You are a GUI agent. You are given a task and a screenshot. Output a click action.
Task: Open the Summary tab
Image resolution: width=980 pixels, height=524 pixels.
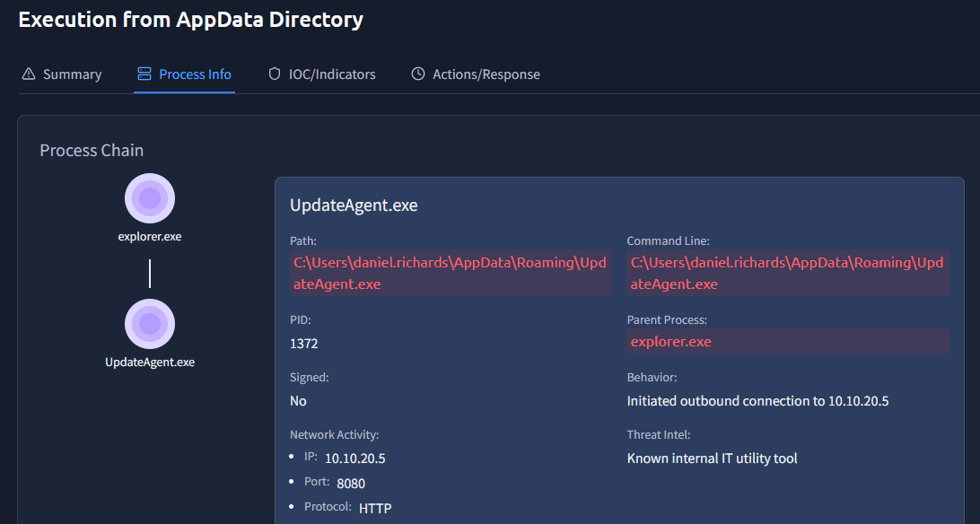72,74
